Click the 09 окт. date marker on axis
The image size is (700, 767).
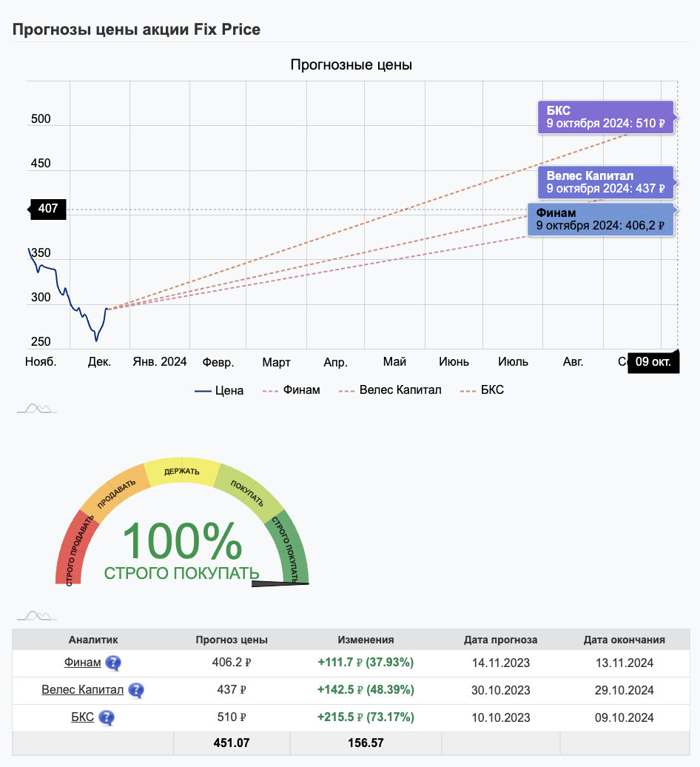[x=653, y=362]
